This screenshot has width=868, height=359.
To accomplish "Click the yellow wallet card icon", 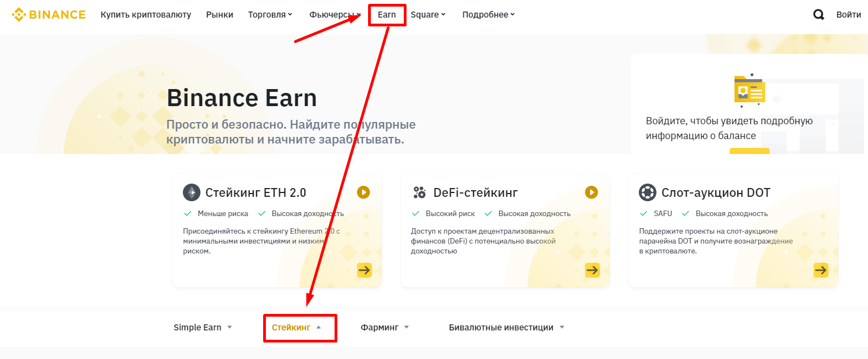I will 749,90.
